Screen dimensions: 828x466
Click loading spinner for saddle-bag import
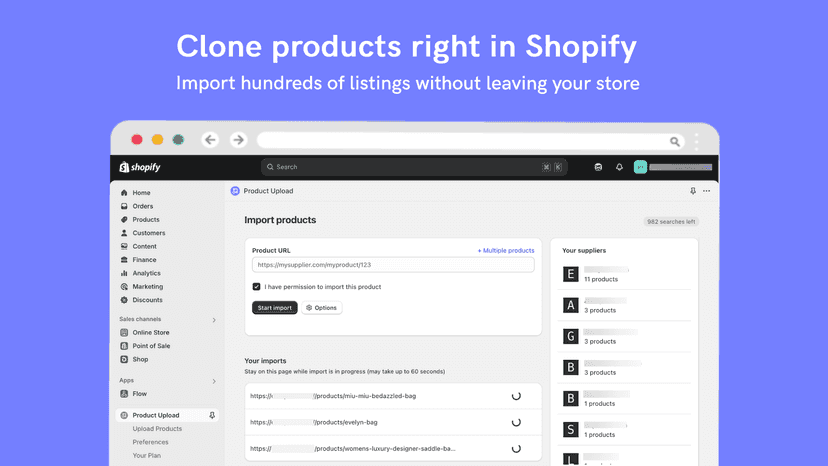point(516,449)
